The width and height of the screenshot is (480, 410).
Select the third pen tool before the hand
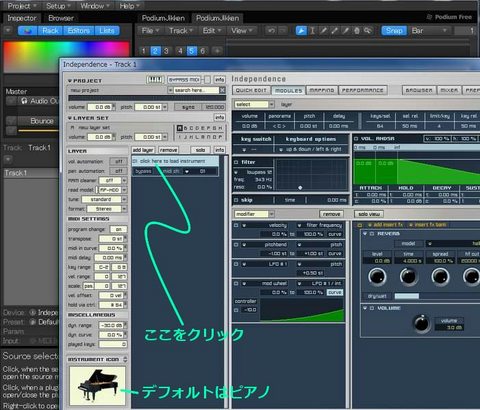[x=346, y=31]
